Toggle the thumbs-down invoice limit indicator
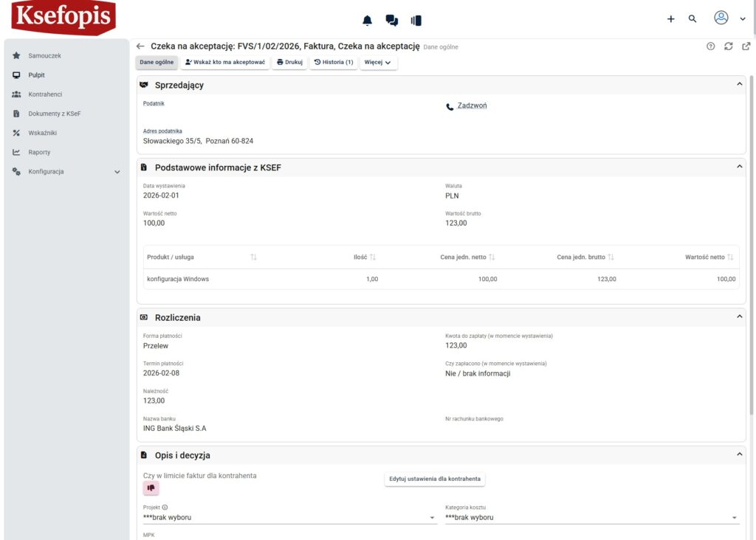Viewport: 756px width, 540px height. [x=151, y=488]
